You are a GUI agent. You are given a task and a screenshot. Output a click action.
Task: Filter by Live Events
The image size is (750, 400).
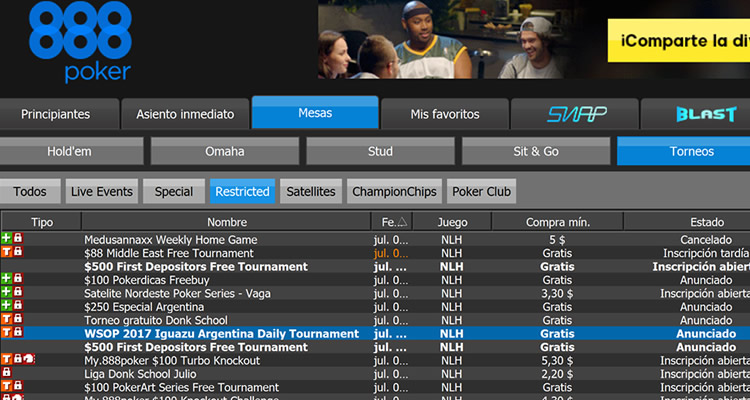[x=102, y=191]
